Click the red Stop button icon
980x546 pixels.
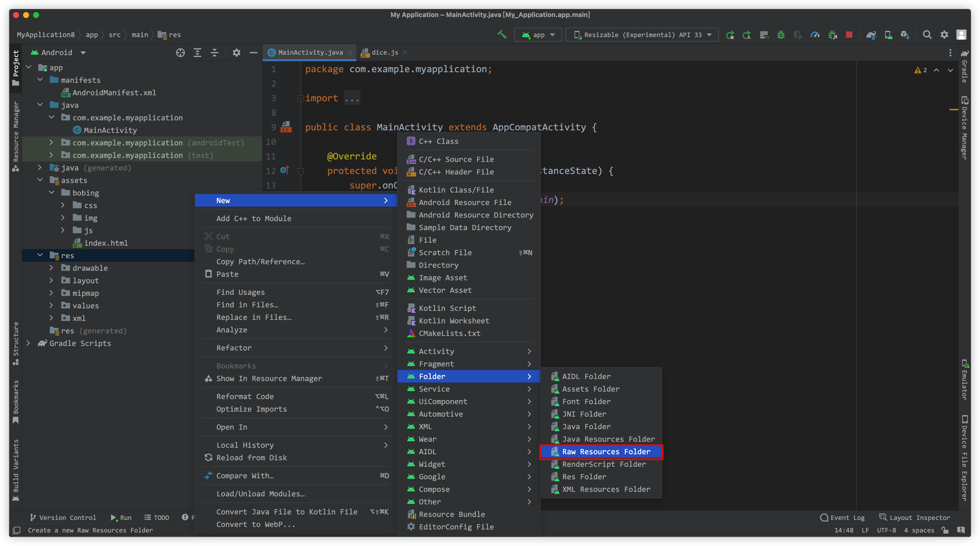(849, 35)
